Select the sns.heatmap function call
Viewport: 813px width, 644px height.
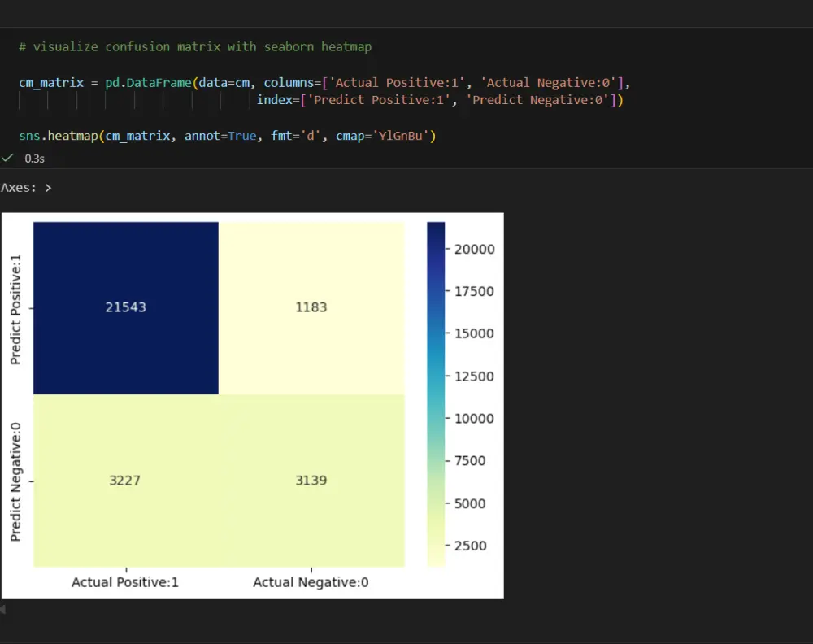56,135
